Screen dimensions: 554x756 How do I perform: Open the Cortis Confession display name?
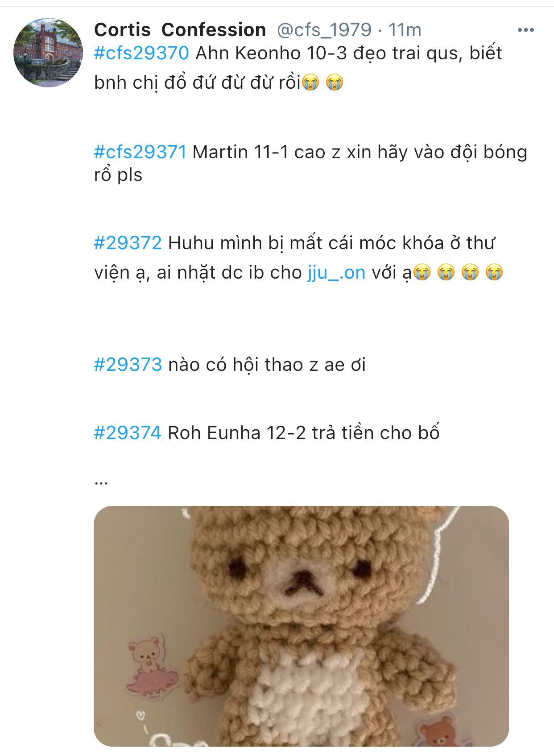click(180, 30)
